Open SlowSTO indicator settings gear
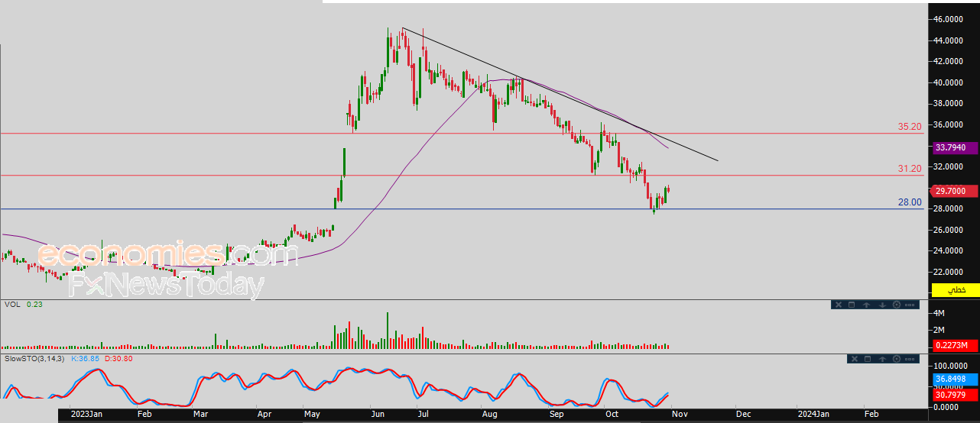980x423 pixels. [897, 359]
